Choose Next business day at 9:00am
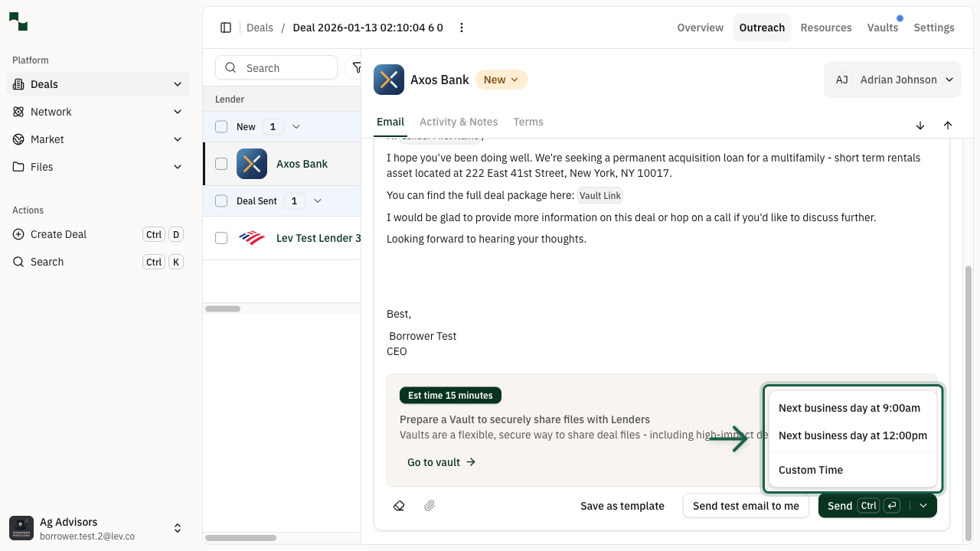The image size is (980, 551). click(849, 408)
